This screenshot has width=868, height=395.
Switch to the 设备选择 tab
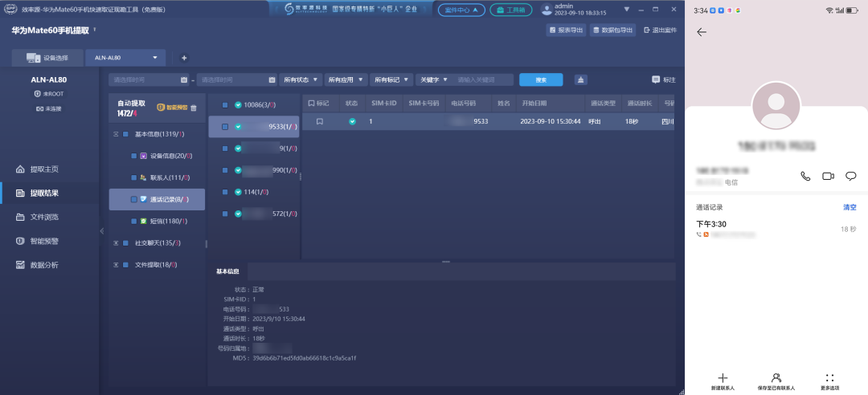click(47, 58)
